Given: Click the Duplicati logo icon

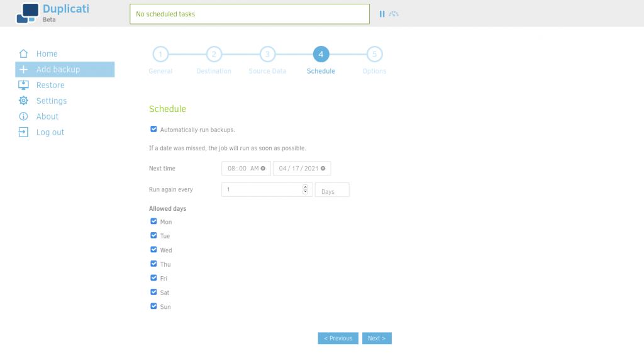Looking at the screenshot, I should [x=28, y=14].
